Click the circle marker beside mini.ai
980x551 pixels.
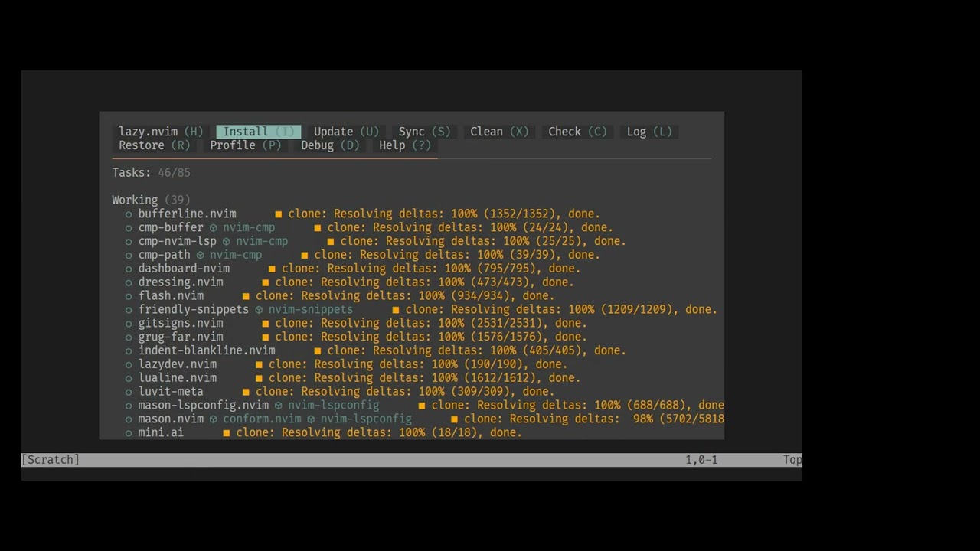(x=129, y=433)
